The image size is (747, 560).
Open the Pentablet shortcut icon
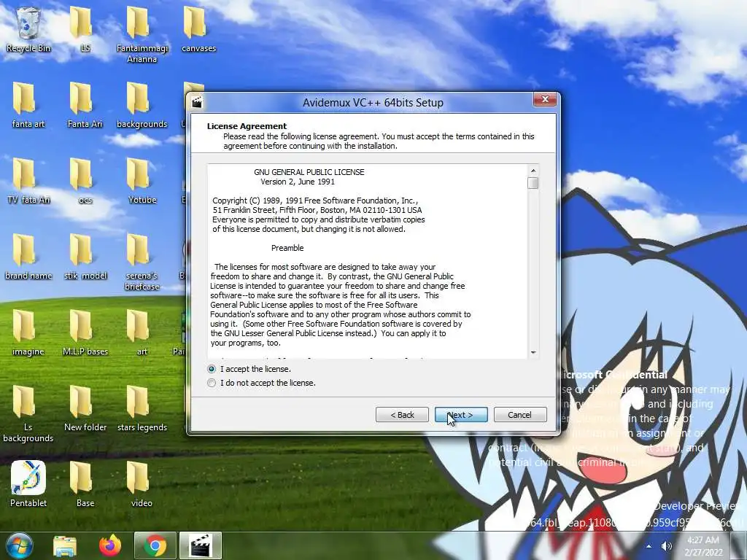[x=28, y=483]
